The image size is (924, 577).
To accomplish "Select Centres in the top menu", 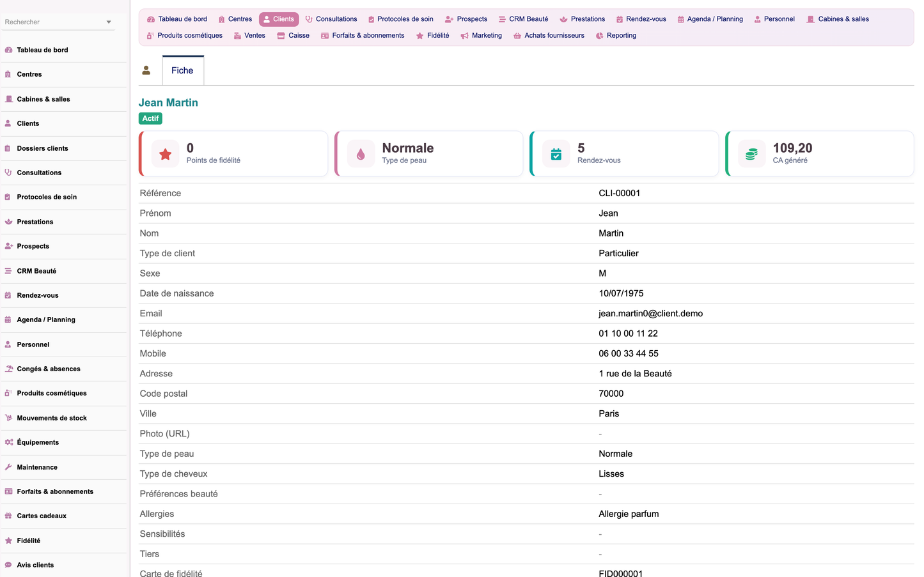I will click(x=235, y=19).
